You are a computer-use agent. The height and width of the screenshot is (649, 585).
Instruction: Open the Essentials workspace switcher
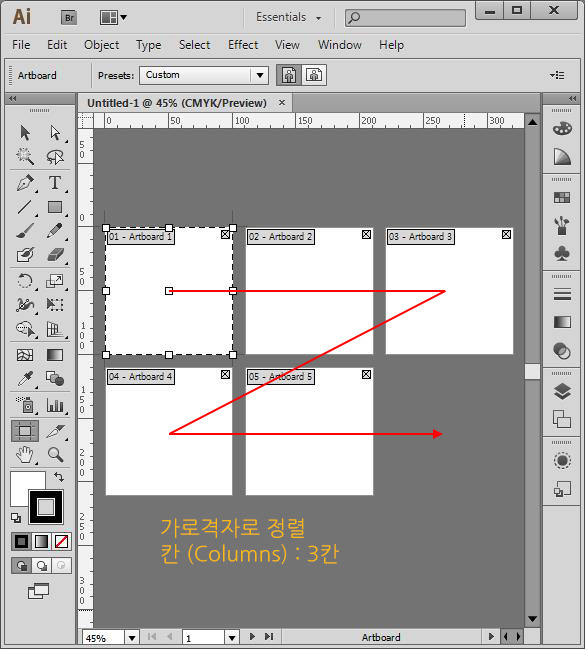[288, 17]
